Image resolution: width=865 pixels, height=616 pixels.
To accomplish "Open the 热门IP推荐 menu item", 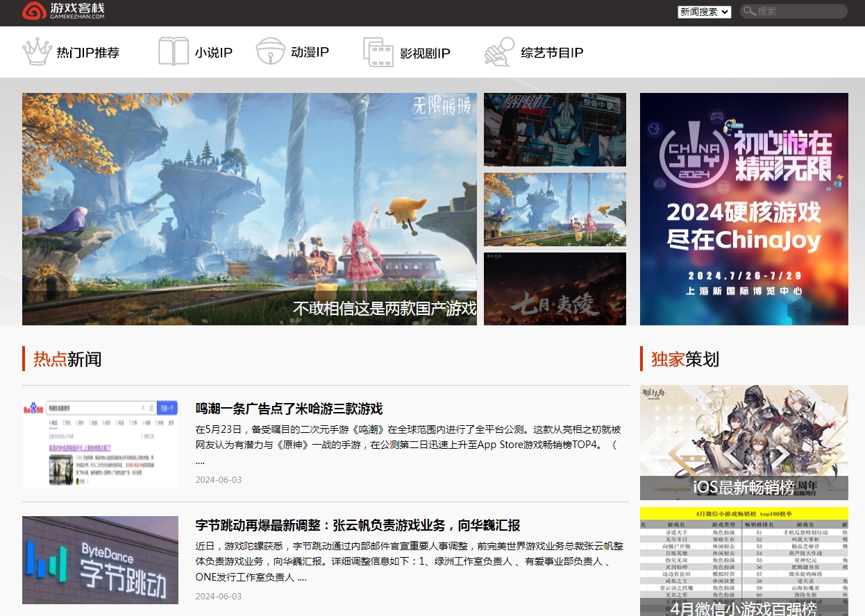I will (88, 53).
